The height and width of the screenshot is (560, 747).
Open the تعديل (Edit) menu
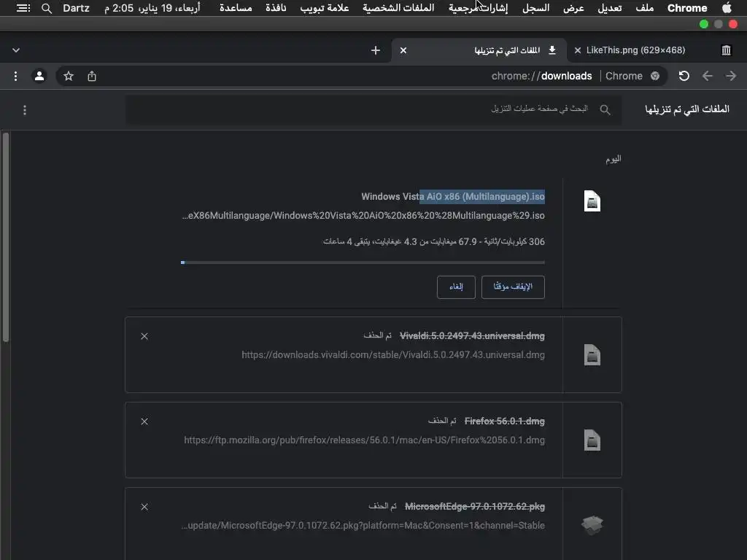coord(610,8)
